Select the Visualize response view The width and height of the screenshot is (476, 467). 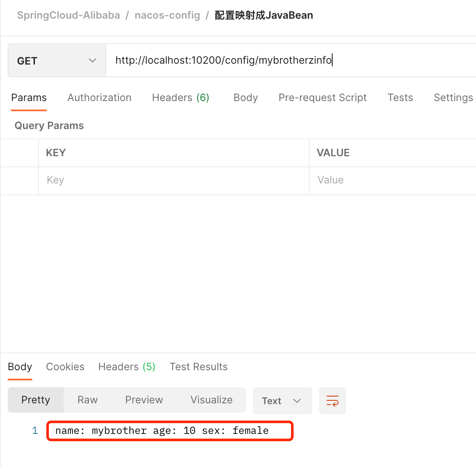tap(211, 400)
